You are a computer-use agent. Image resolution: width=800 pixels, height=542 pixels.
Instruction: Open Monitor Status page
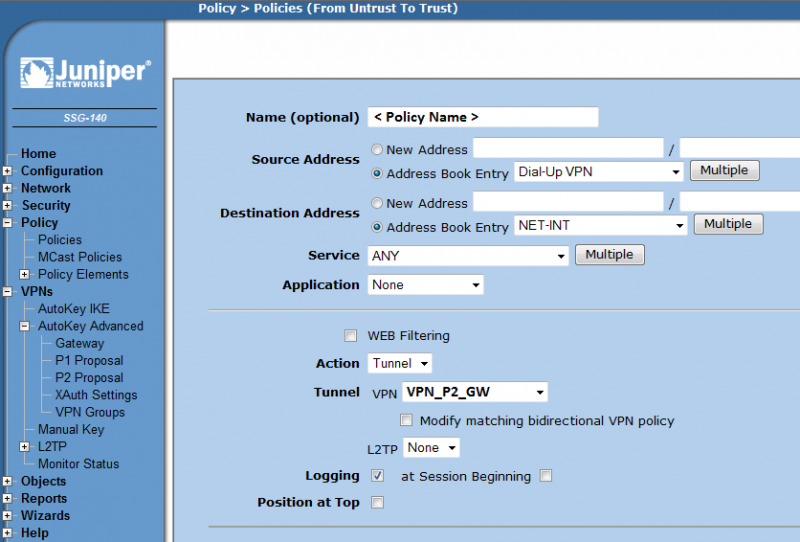coord(79,464)
